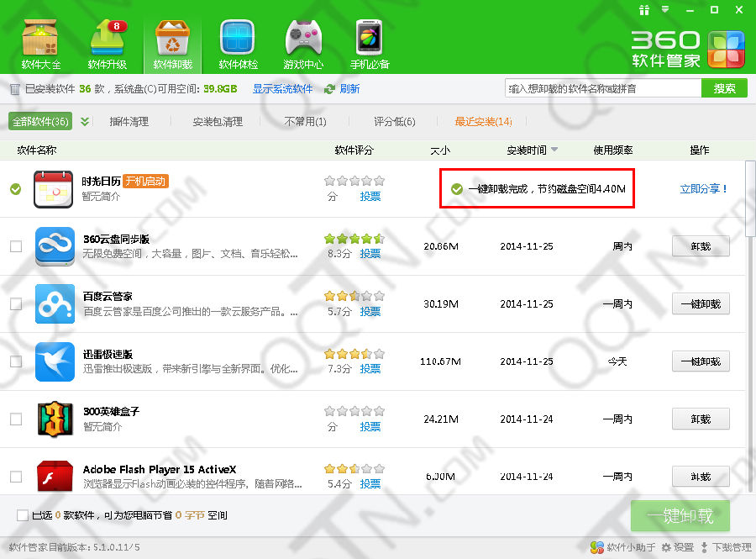Screen dimensions: 756x559
Task: Open the 游戏中心 game center icon
Action: point(303,44)
